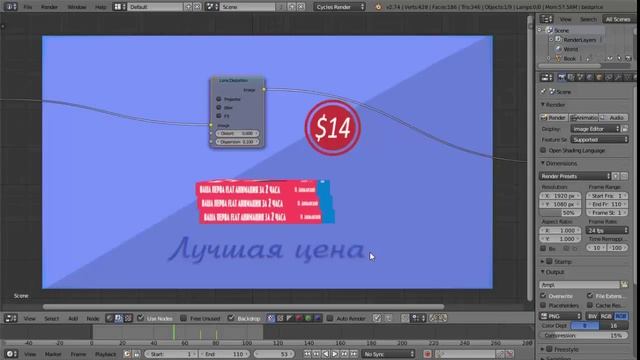Image resolution: width=640 pixels, height=360 pixels.
Task: Select the shader nodes tree type icon
Action: point(109,318)
